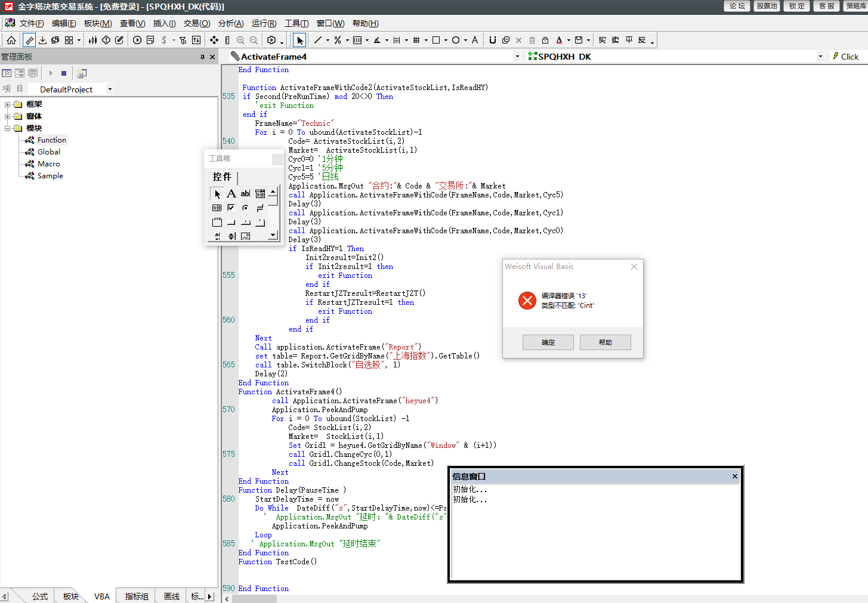
Task: Open the 工具(T) menu
Action: pos(296,23)
